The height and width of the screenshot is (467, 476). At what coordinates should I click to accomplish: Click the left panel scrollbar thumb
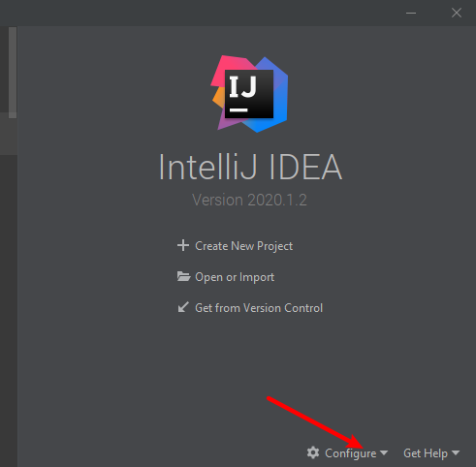(13, 73)
